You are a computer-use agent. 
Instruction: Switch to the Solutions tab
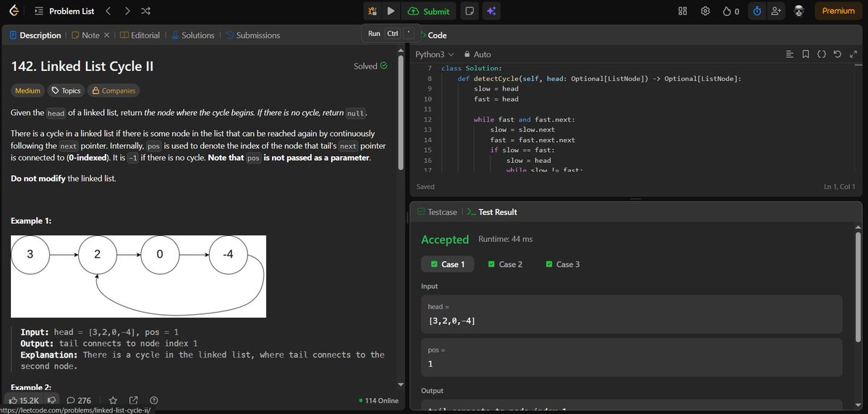193,35
